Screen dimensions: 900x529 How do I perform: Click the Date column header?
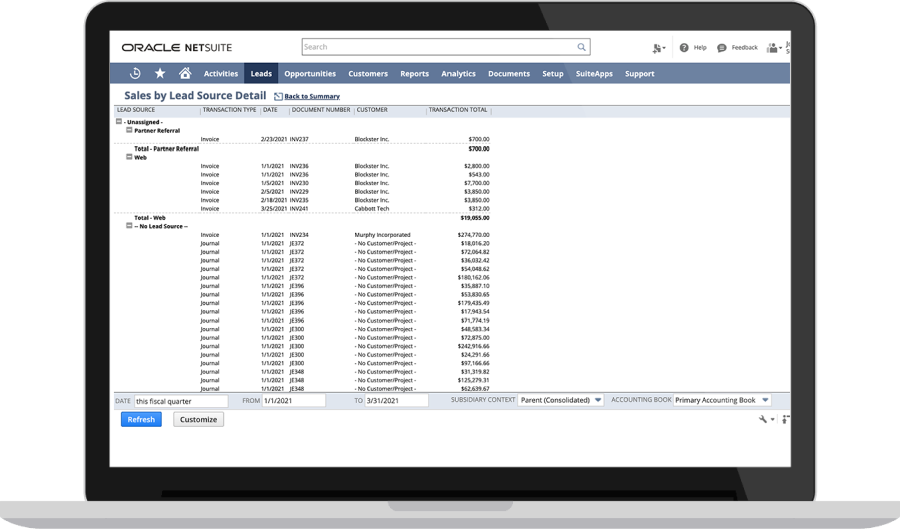[270, 110]
